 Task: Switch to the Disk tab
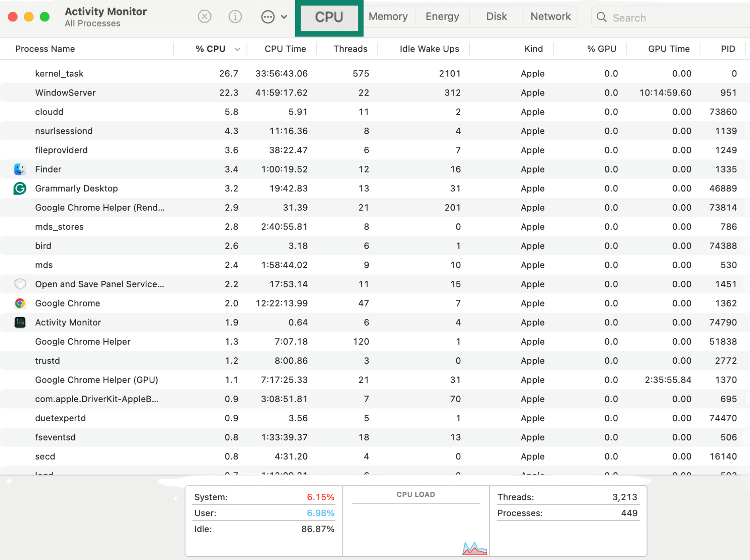point(496,17)
